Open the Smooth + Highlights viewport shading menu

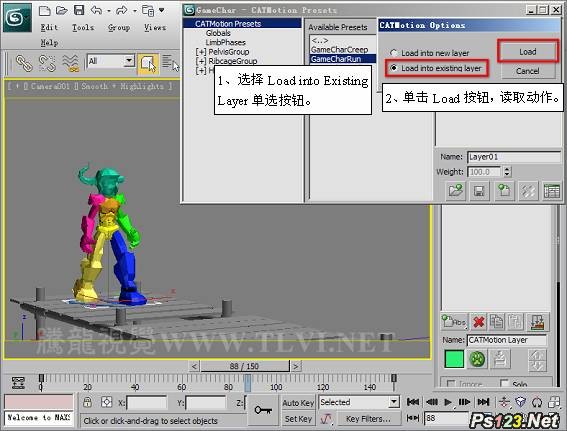(x=122, y=86)
